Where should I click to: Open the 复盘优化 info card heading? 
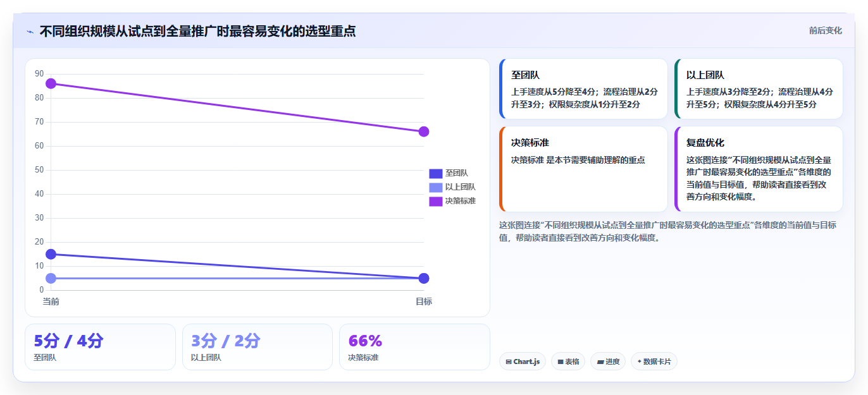point(705,143)
